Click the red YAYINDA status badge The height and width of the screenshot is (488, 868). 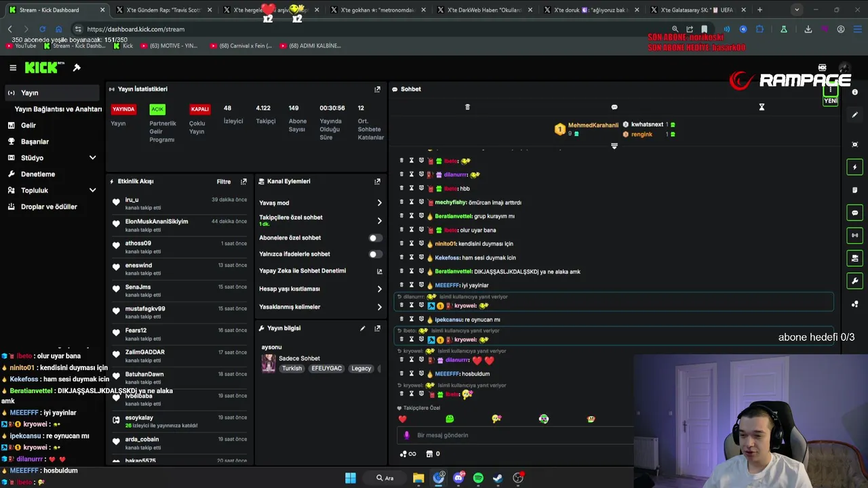[123, 109]
